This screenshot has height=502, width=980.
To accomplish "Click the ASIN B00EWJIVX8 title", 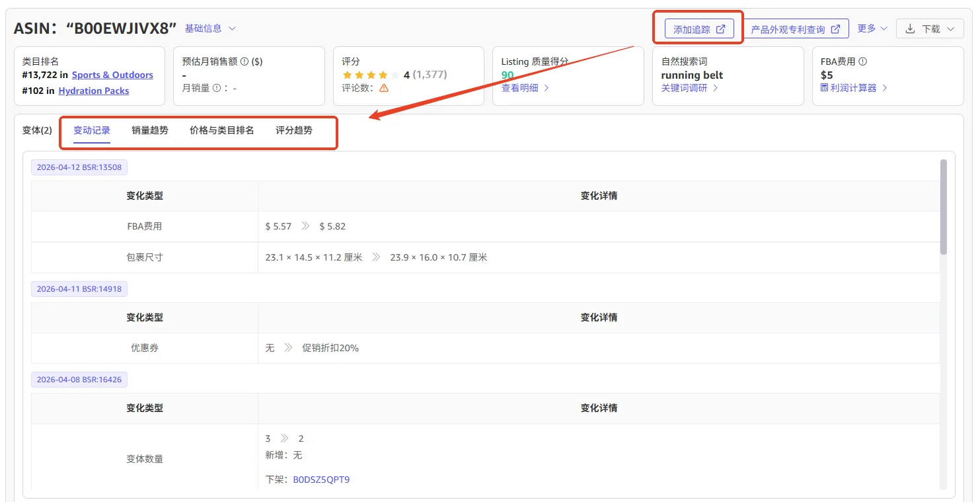I will coord(96,28).
